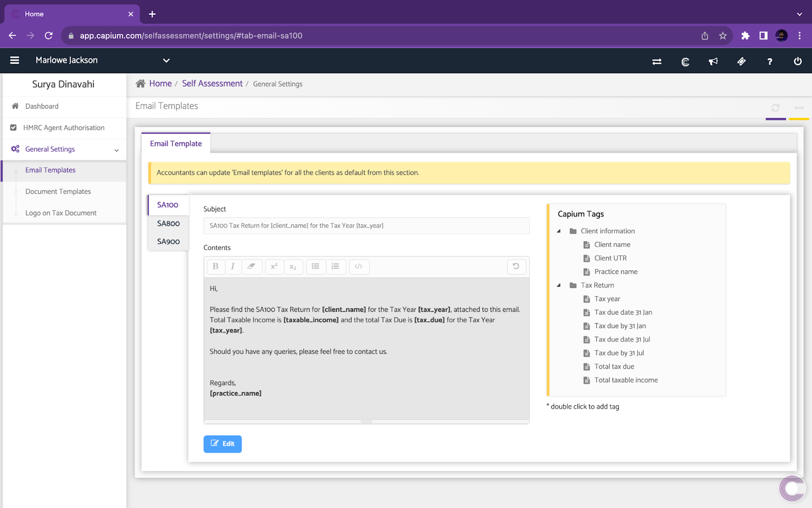Go to Self Assessment breadcrumb link
The height and width of the screenshot is (508, 812).
point(212,83)
